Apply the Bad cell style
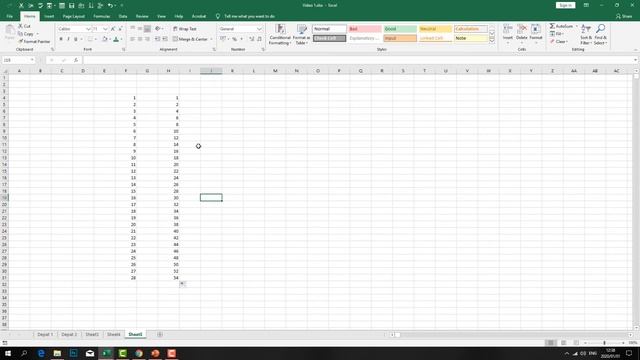This screenshot has height=360, width=640. coord(364,29)
